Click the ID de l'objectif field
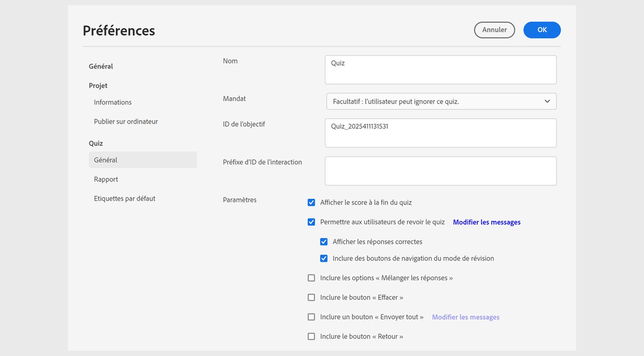 point(440,133)
